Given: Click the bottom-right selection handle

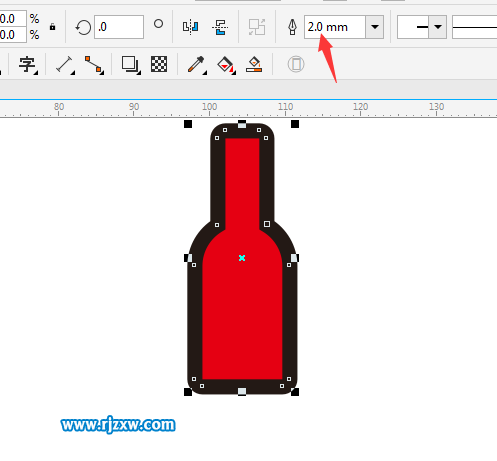Looking at the screenshot, I should (x=295, y=392).
